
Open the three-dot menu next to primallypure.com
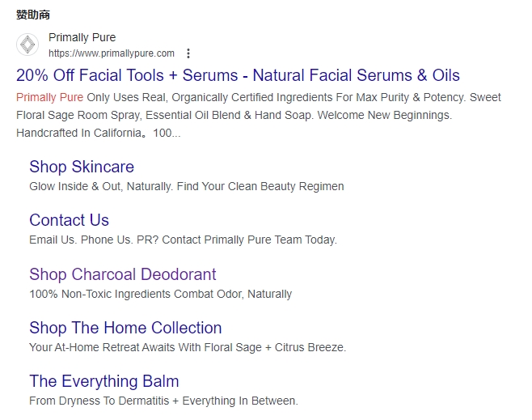point(188,53)
